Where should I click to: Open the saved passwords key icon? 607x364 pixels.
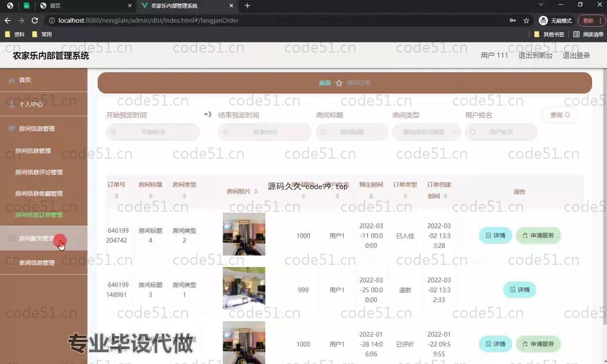(513, 20)
